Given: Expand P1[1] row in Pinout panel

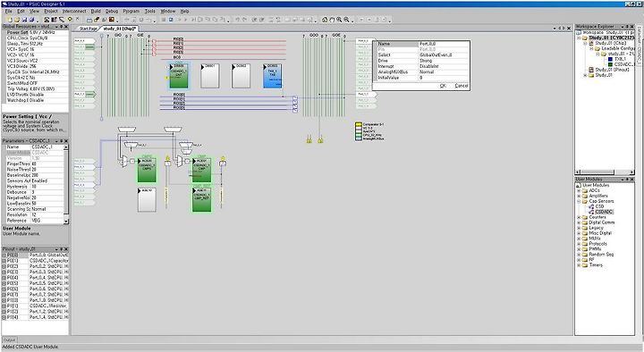Looking at the screenshot, I should pyautogui.click(x=4, y=306).
